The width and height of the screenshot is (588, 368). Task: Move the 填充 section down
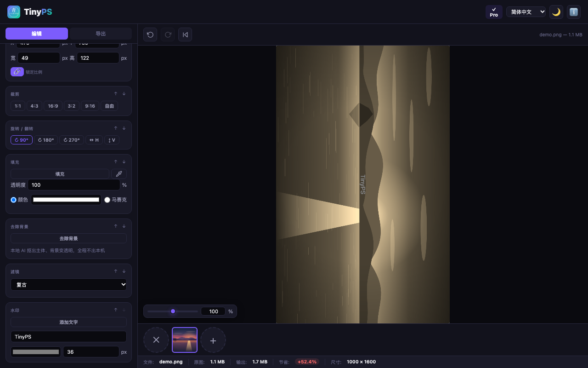[x=124, y=162]
